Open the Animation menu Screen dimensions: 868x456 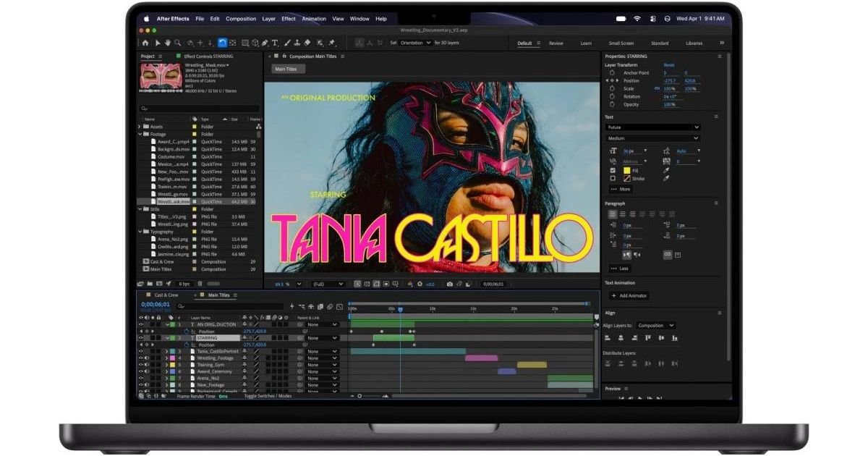pyautogui.click(x=314, y=19)
